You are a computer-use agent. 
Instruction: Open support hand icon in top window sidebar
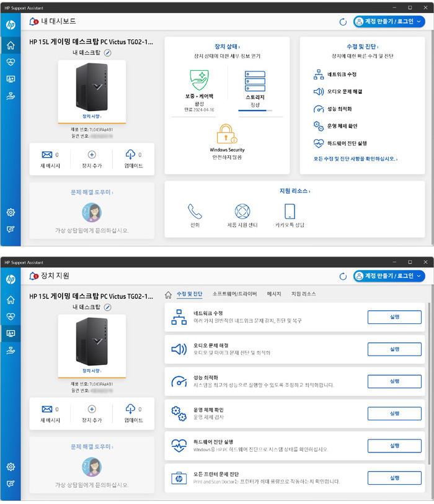(x=11, y=96)
